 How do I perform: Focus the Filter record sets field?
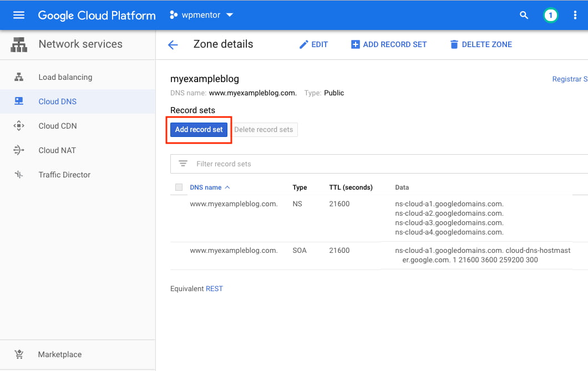(379, 164)
